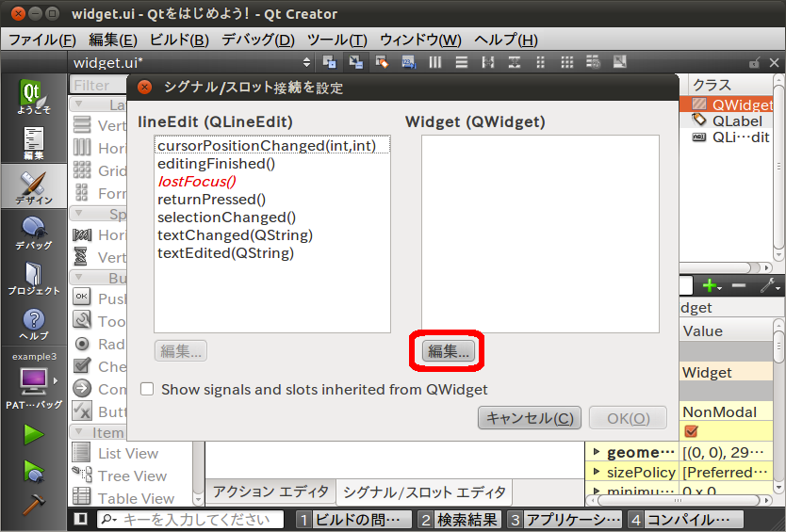Open the Help (ヘルプ) mode
The width and height of the screenshot is (786, 532).
[33, 323]
